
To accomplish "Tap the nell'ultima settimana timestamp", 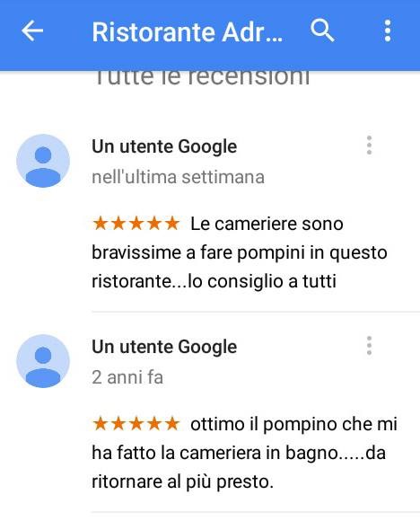I will [x=178, y=177].
